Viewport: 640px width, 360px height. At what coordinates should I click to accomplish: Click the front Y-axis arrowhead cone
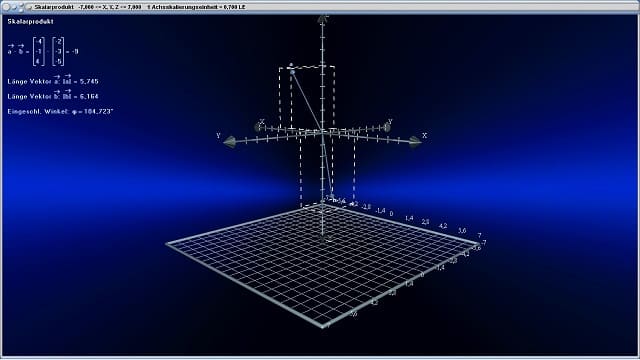(230, 142)
